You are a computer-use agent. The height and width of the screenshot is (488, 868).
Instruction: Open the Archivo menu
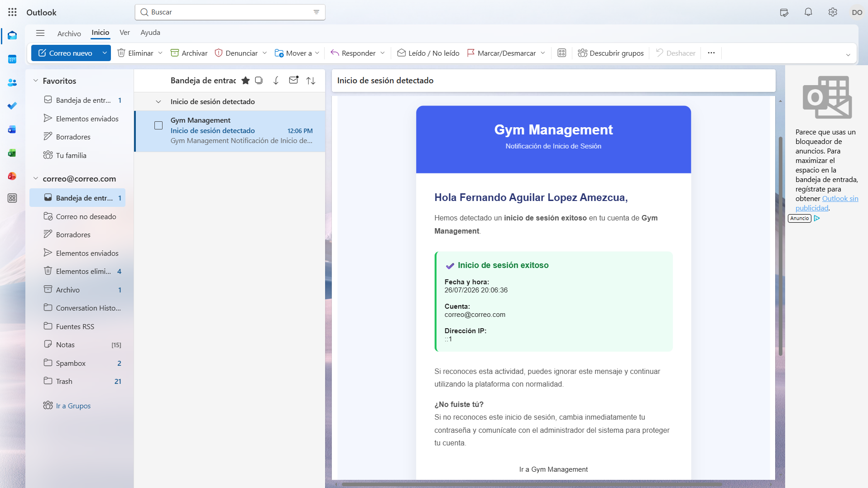click(69, 33)
